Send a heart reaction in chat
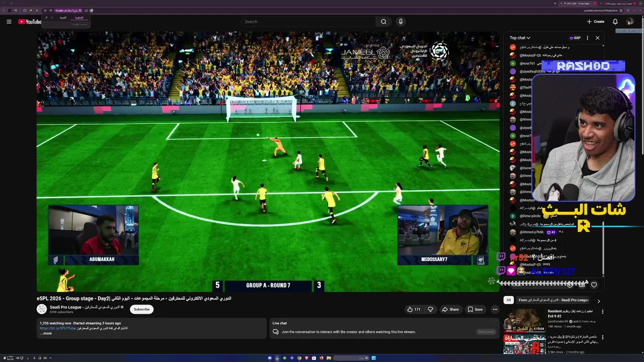This screenshot has height=362, width=644. 594,285
